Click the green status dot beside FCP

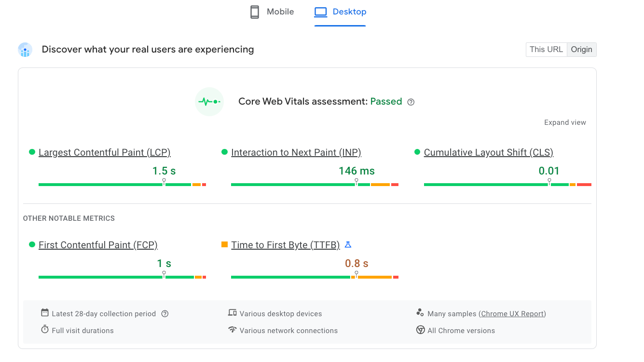click(x=32, y=244)
